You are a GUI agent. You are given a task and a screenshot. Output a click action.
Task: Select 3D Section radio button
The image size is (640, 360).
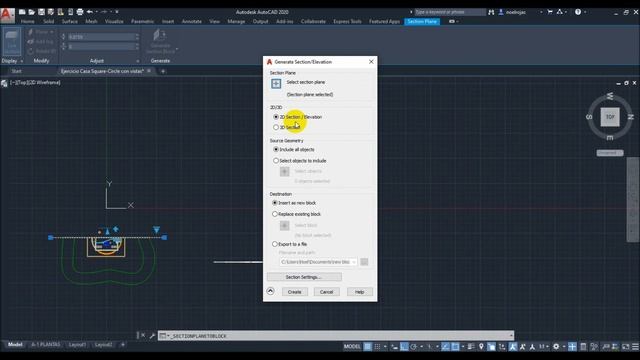[x=276, y=127]
